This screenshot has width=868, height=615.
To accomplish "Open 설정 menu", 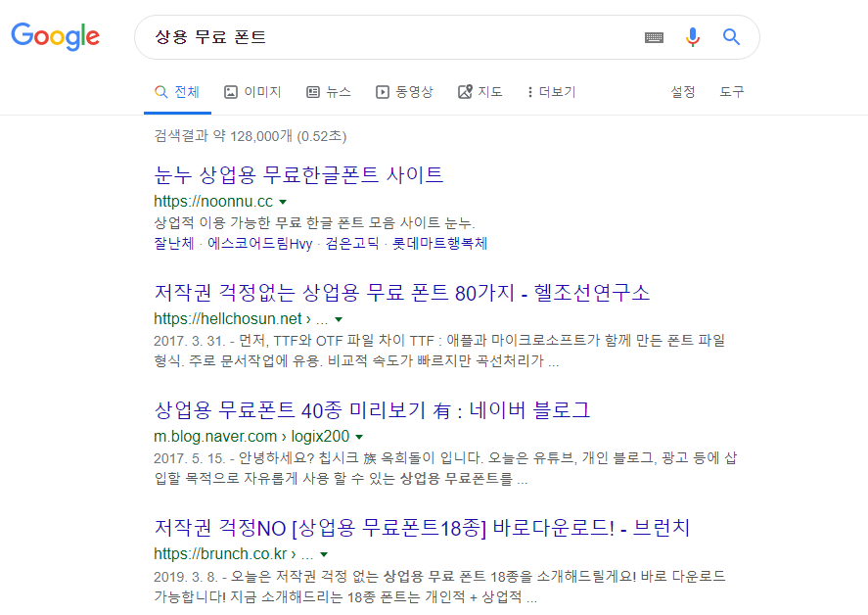I will tap(682, 92).
